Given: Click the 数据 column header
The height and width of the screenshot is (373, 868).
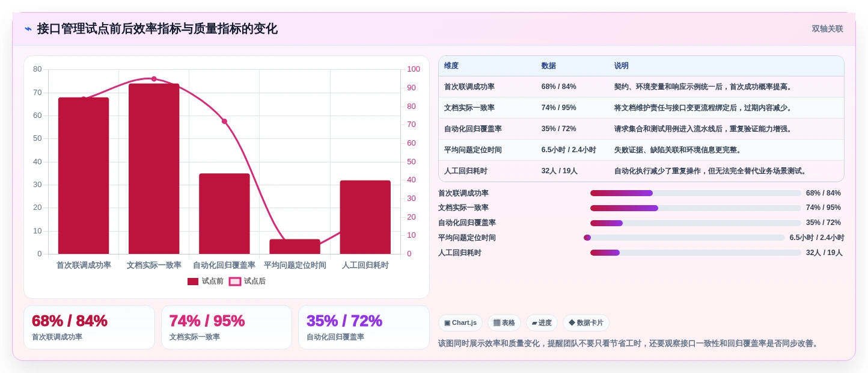Looking at the screenshot, I should tap(549, 66).
